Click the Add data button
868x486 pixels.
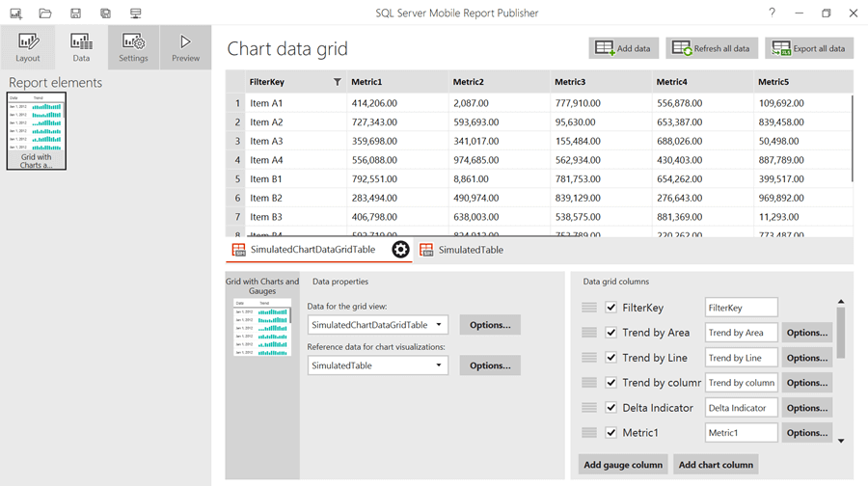[623, 49]
